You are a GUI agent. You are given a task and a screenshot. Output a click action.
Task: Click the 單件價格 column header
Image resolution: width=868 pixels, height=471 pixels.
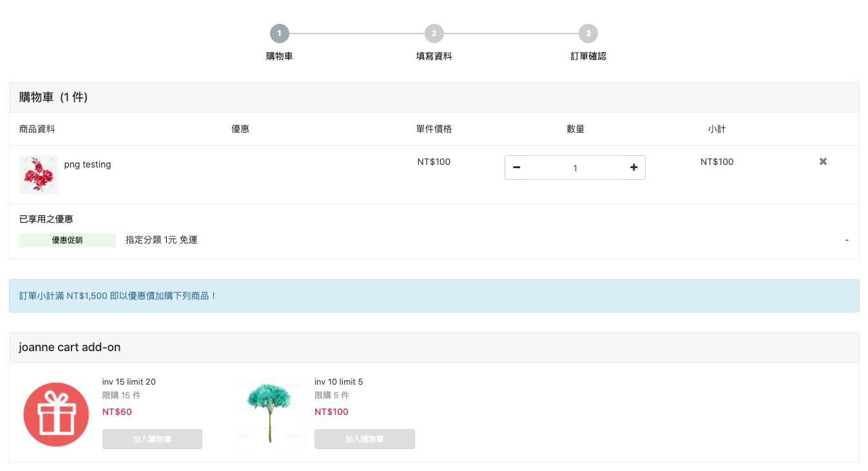coord(434,129)
